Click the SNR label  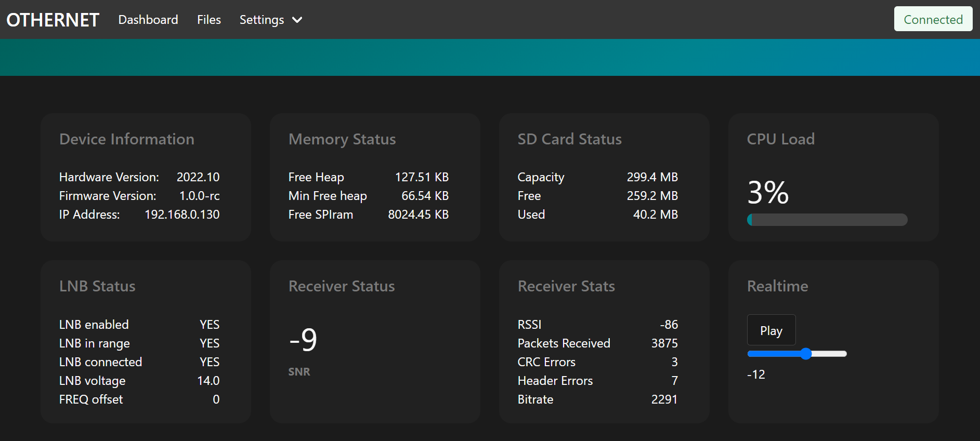click(x=299, y=372)
